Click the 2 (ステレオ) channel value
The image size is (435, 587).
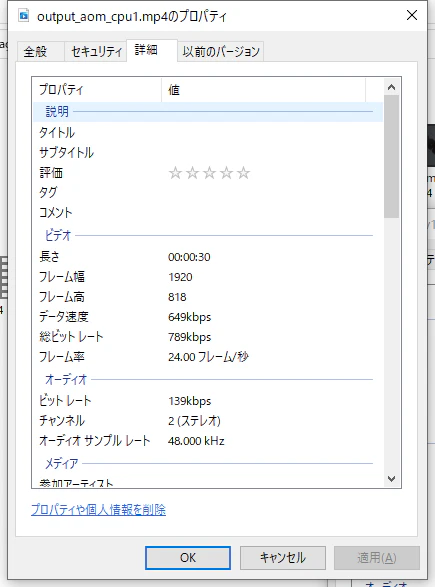[x=194, y=421]
